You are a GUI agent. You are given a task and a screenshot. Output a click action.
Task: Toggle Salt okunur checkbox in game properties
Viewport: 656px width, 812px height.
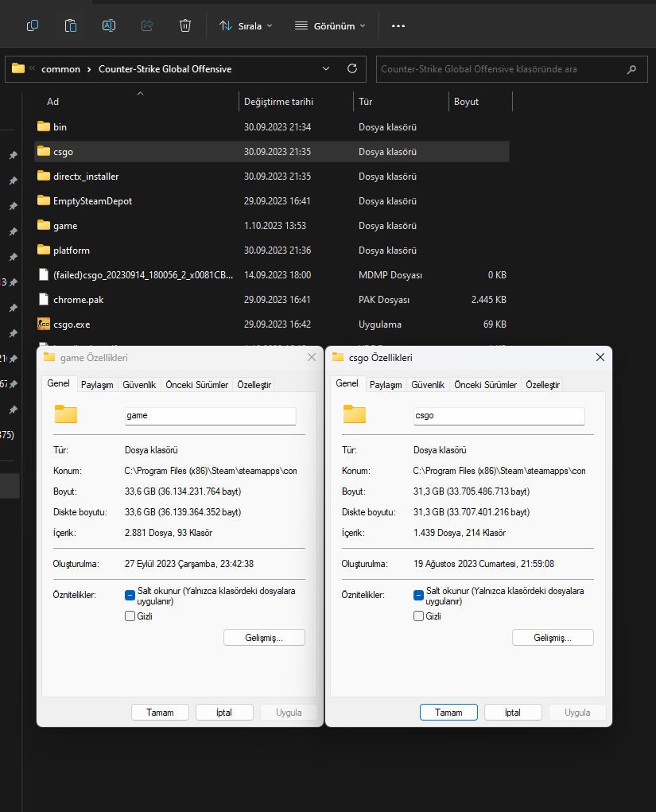130,596
